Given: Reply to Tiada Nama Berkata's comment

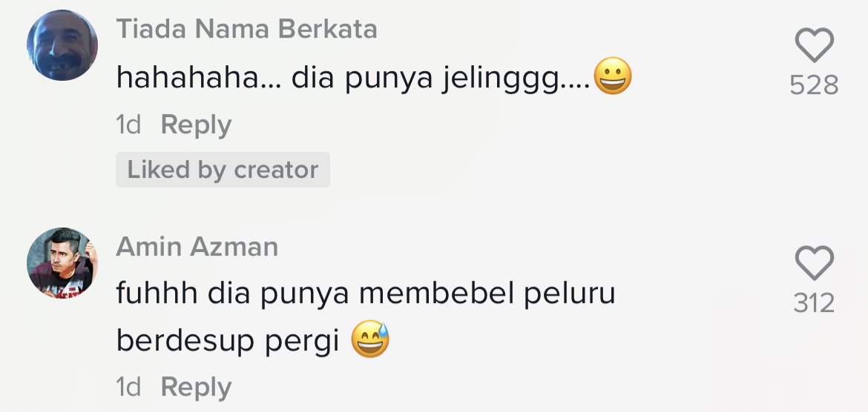Looking at the screenshot, I should tap(196, 124).
